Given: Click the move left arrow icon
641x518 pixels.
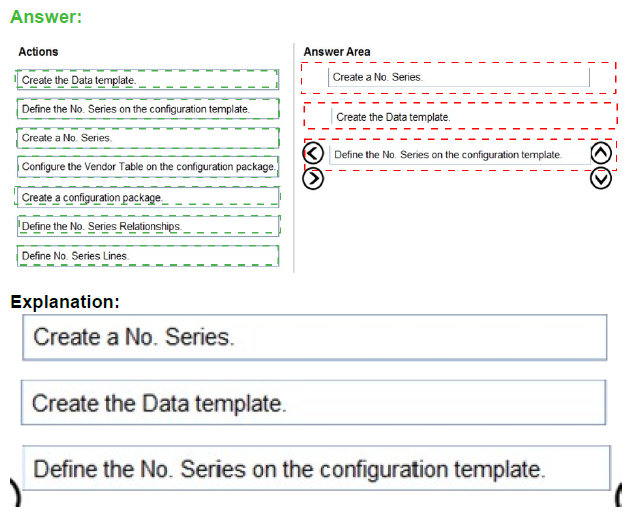Looking at the screenshot, I should (313, 153).
